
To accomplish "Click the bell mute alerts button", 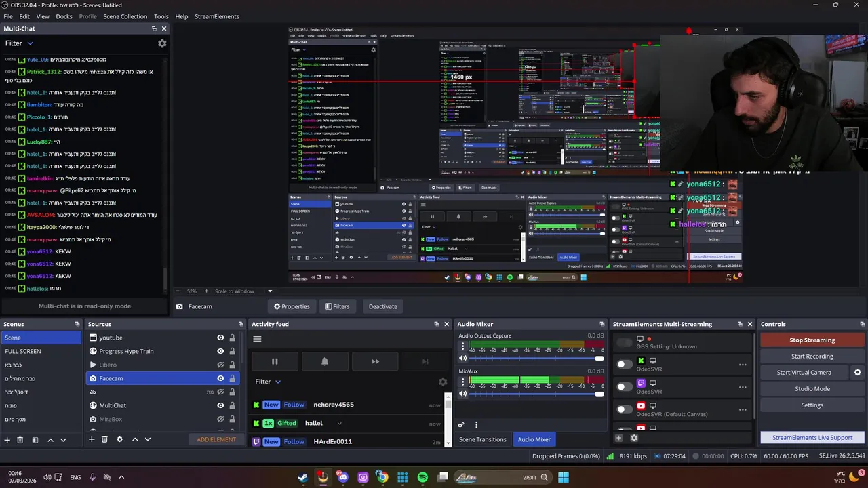I will 325,361.
